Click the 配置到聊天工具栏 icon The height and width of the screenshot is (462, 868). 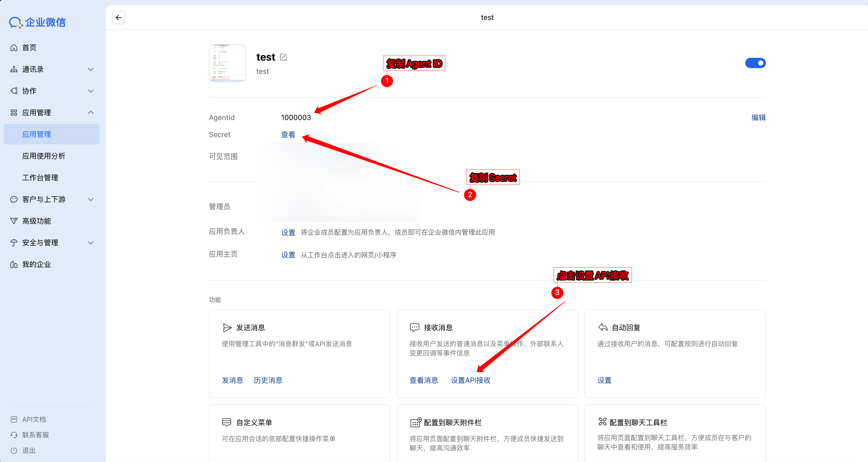[602, 421]
